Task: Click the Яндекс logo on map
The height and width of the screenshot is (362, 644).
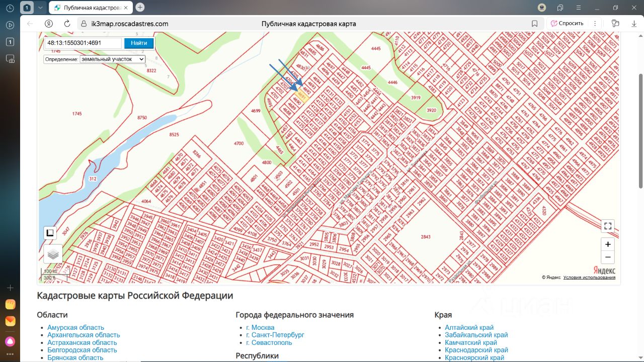Action: [x=604, y=270]
